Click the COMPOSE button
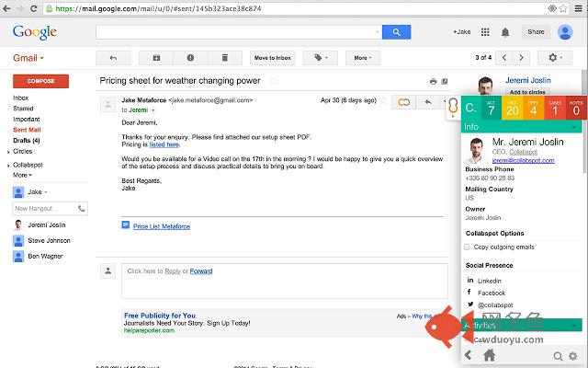The width and height of the screenshot is (588, 368). [x=40, y=81]
